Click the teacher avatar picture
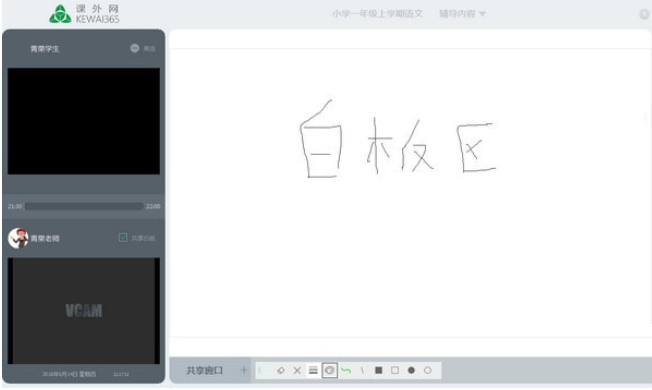Screen dimensions: 652x390 click(x=18, y=238)
